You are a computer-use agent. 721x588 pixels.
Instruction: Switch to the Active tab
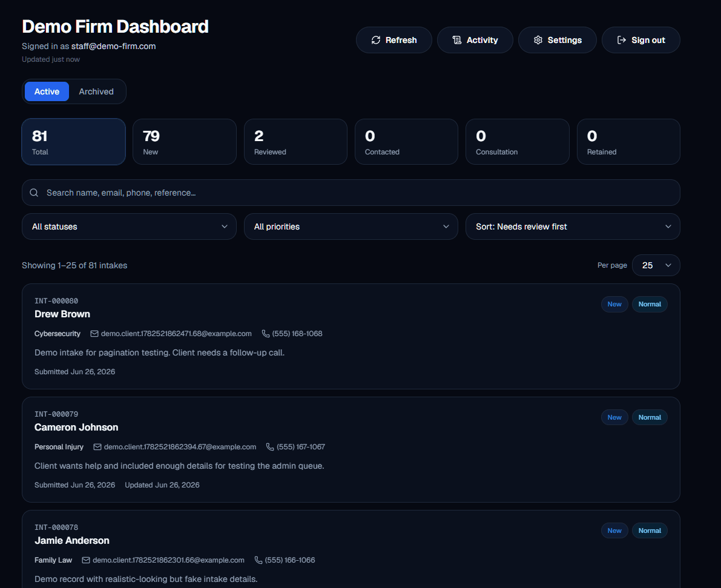47,91
